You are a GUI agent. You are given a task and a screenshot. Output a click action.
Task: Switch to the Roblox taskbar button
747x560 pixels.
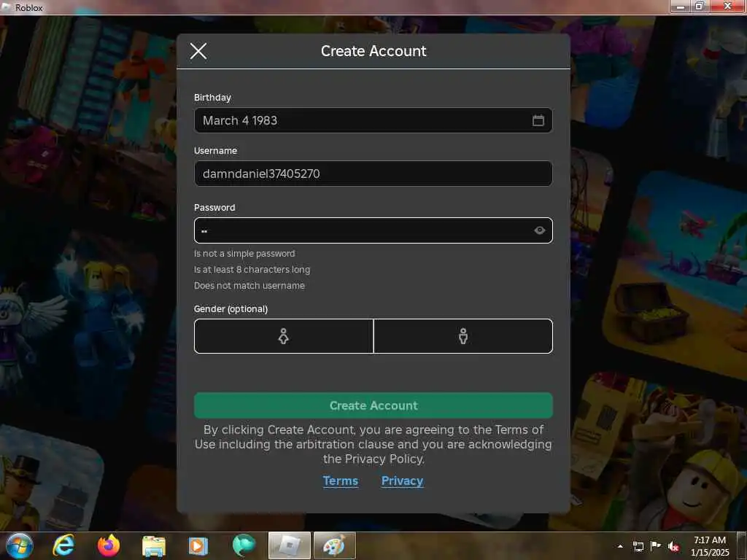pyautogui.click(x=289, y=545)
